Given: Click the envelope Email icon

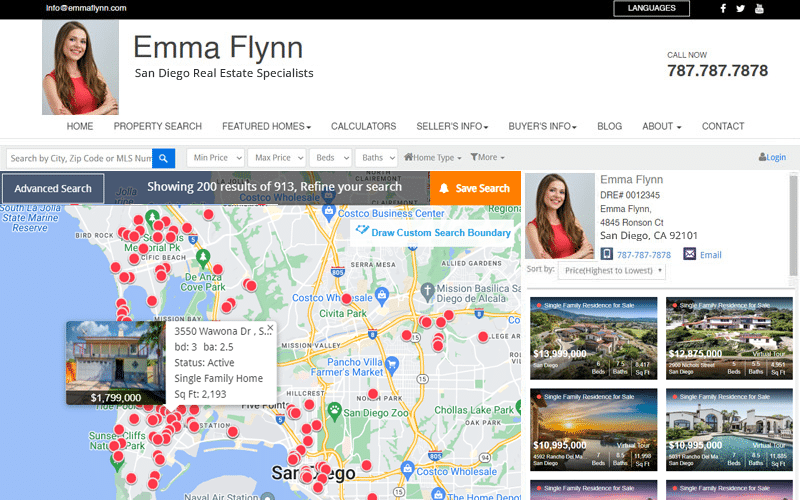Looking at the screenshot, I should pos(689,255).
